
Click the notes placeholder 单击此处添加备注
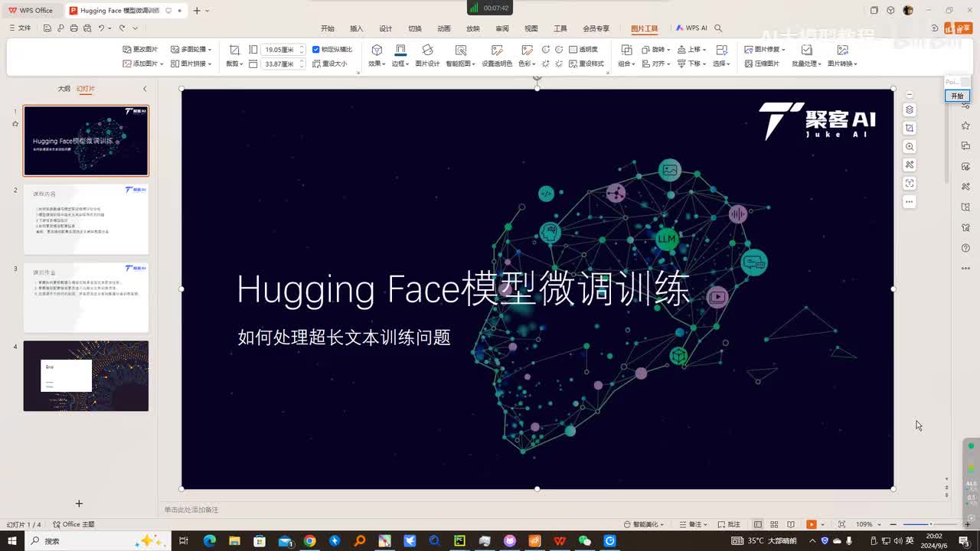[191, 510]
